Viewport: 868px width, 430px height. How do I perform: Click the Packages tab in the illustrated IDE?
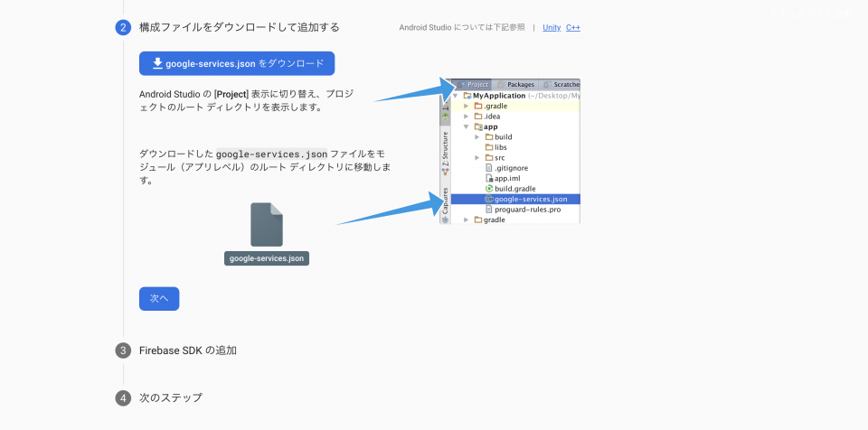click(x=516, y=85)
